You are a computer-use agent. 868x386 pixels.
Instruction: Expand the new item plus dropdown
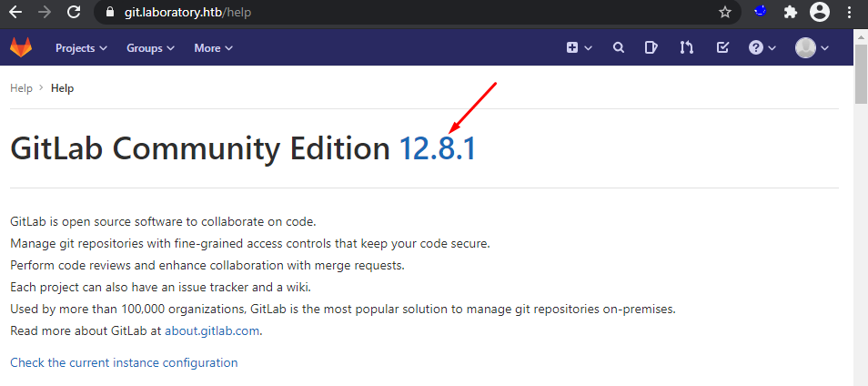579,48
